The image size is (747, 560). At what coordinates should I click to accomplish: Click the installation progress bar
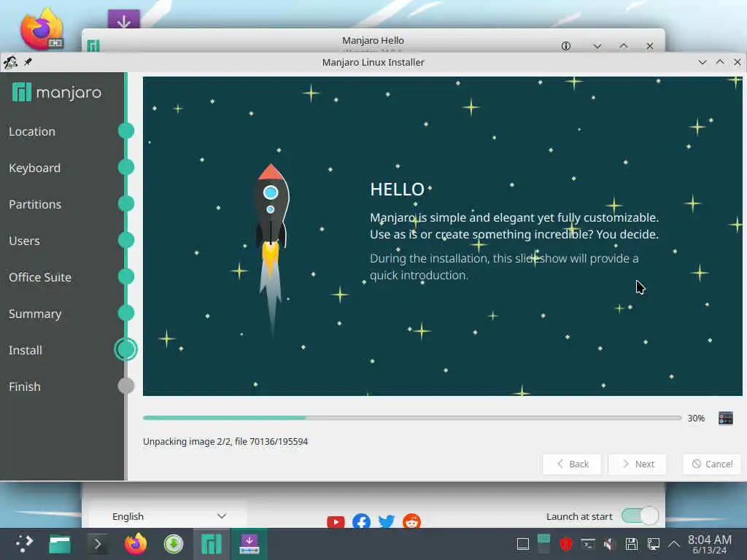tap(412, 418)
